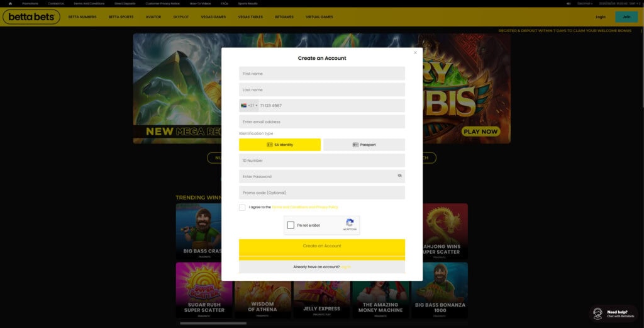This screenshot has height=328, width=644.
Task: Open the GMT +2 timezone dropdown
Action: tap(635, 3)
